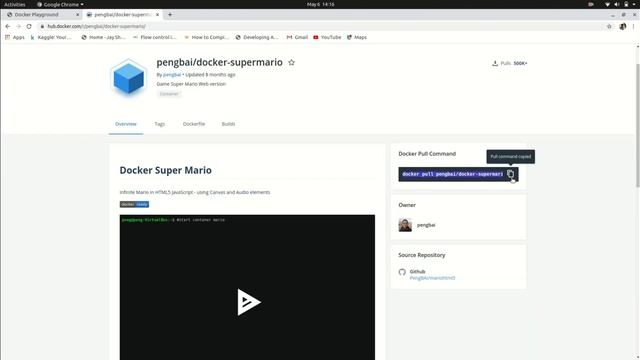Play the asciinema terminal recording
The image size is (640, 360).
click(249, 302)
